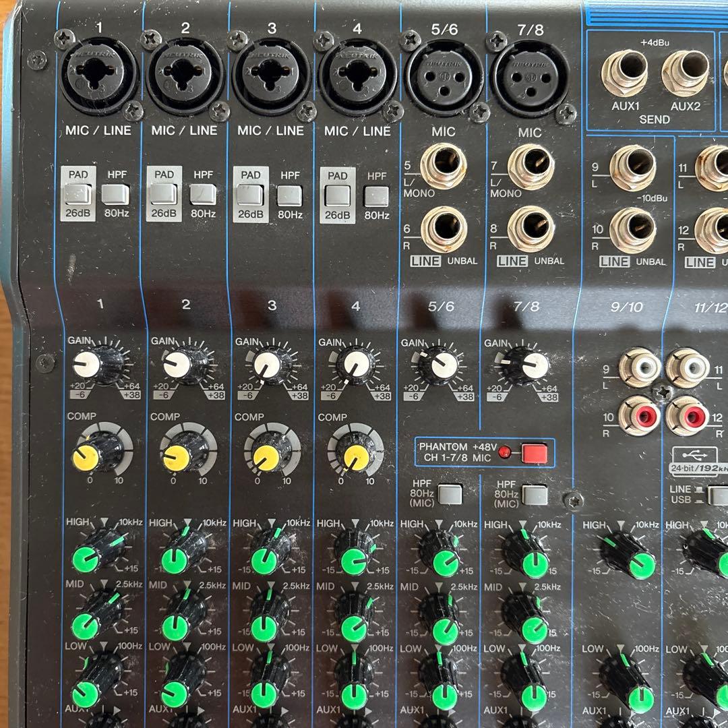Adjust the channel 2 GAIN knob
Screen dimensions: 728x728
[x=183, y=365]
